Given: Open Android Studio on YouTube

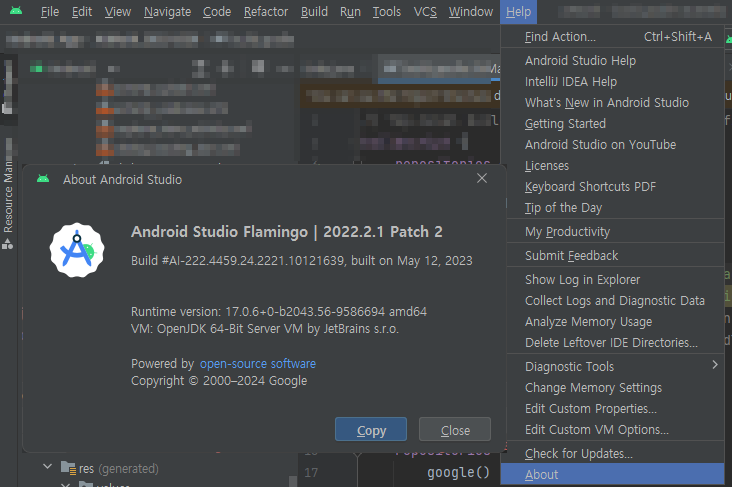Looking at the screenshot, I should tap(612, 145).
